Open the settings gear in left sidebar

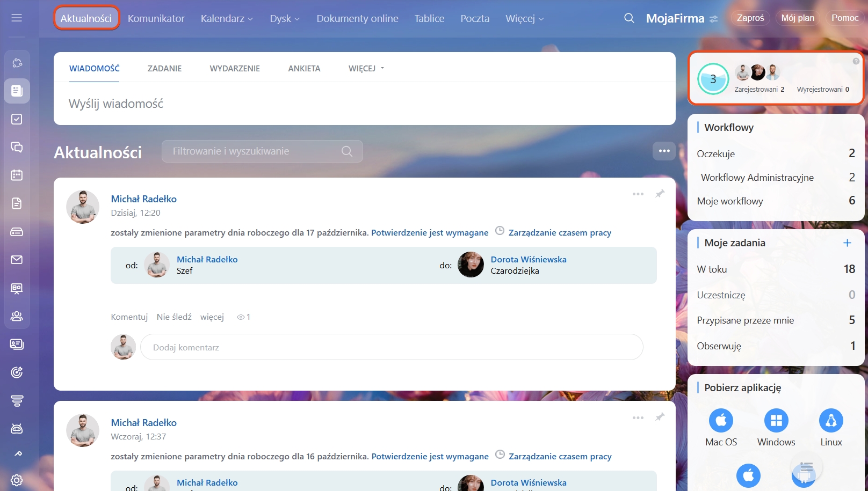[17, 480]
